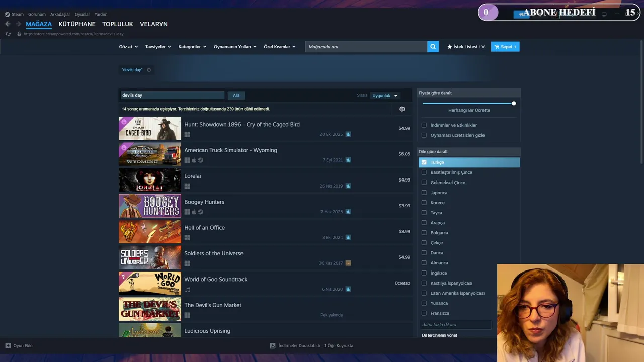Screen dimensions: 644x362
Task: Click the Oyun Ekle plus icon
Action: pos(8,346)
